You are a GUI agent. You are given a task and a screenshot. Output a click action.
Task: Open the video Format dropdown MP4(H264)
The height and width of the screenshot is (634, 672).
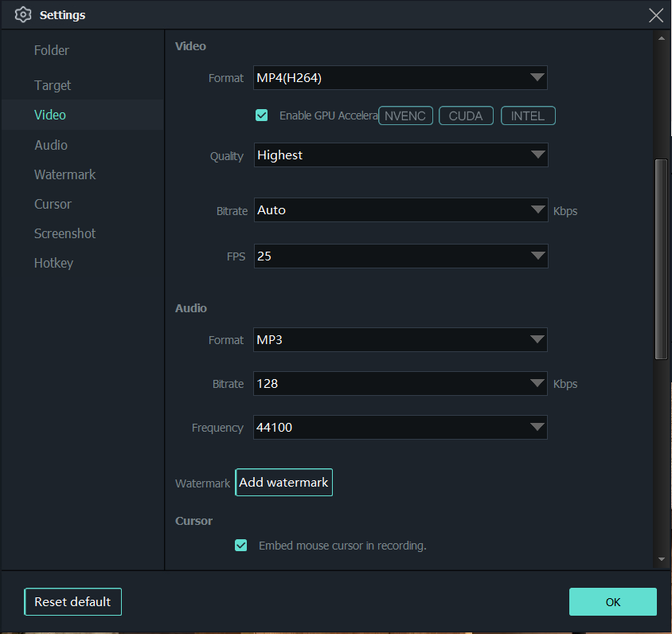pos(400,77)
